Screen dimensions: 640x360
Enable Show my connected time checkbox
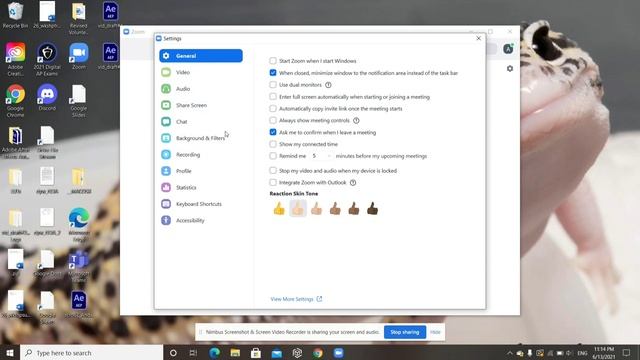point(273,144)
